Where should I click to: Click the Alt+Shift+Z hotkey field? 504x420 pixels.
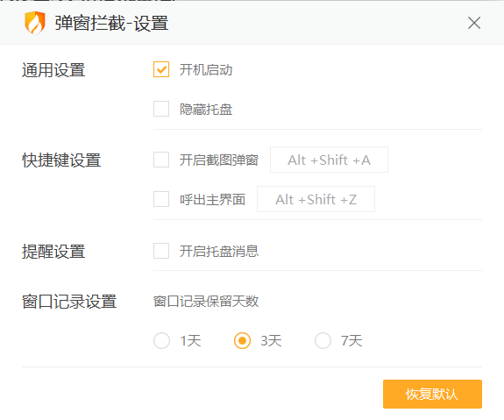[316, 199]
